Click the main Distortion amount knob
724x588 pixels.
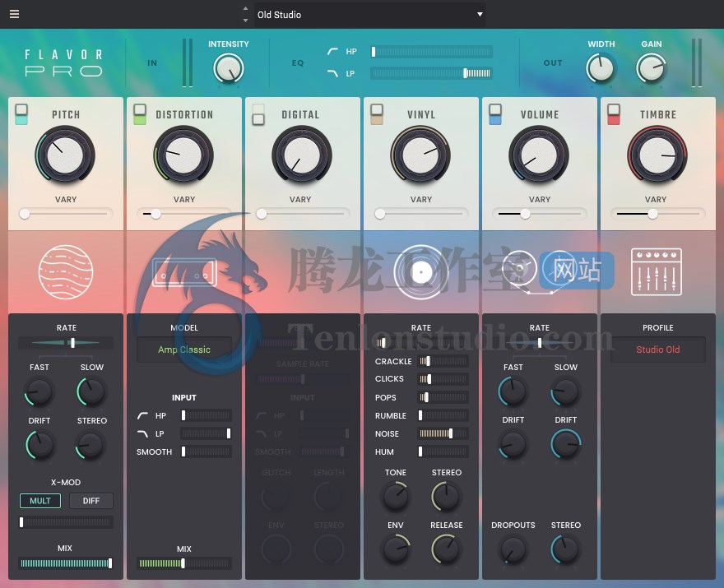183,155
